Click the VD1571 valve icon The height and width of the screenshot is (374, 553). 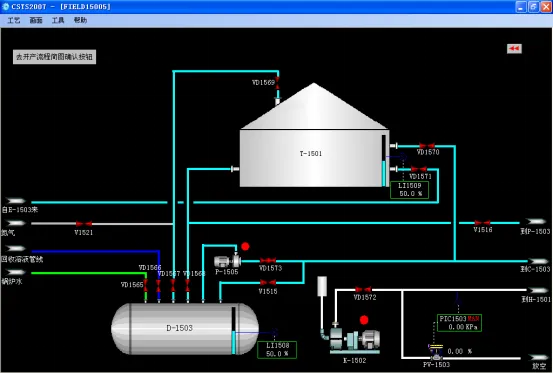[419, 169]
